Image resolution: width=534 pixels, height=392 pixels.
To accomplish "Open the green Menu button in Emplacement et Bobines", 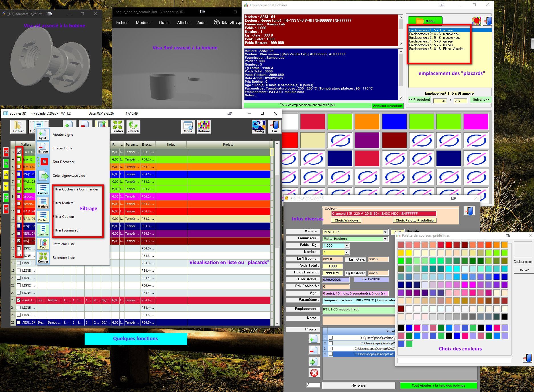I will (425, 21).
